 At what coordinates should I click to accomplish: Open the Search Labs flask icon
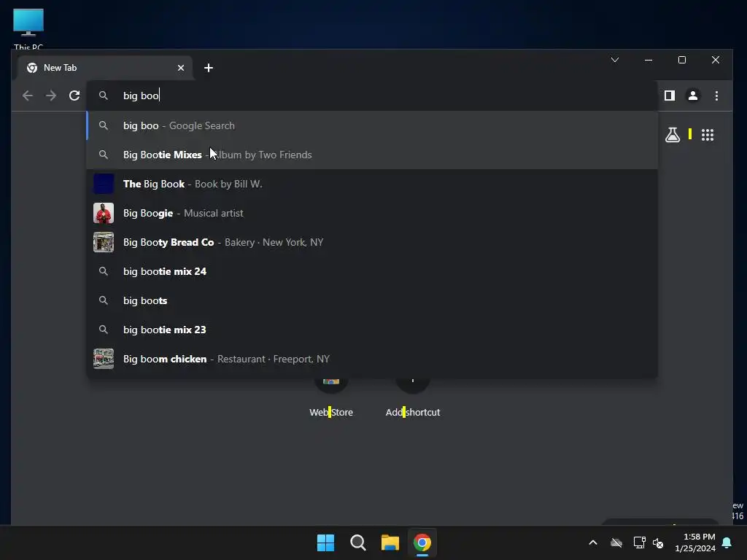tap(673, 135)
